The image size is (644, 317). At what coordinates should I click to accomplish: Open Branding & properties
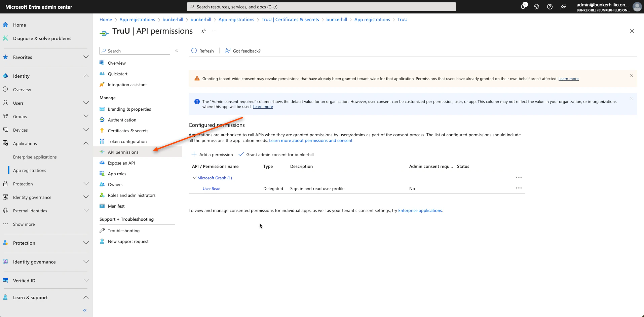pyautogui.click(x=129, y=109)
